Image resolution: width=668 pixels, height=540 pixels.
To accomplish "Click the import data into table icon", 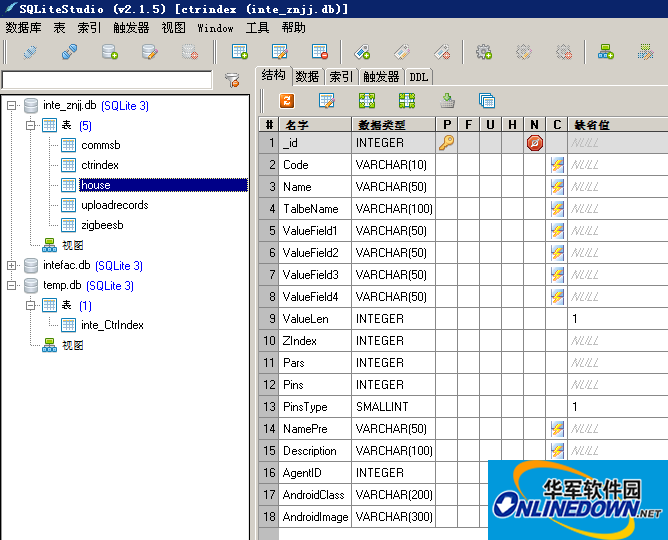I will click(447, 101).
